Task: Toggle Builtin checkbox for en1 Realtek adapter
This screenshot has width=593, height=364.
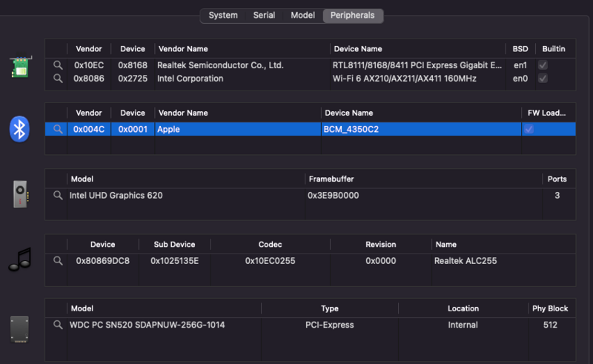Action: pos(543,65)
